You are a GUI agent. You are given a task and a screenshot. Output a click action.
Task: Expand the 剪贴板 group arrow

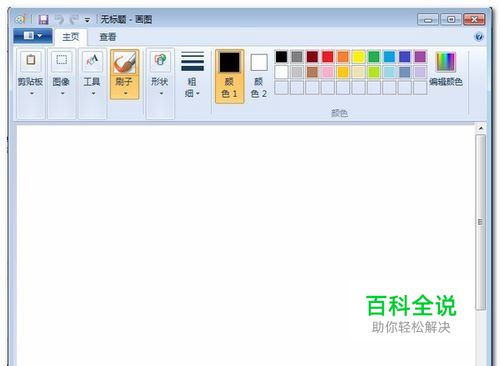click(32, 94)
